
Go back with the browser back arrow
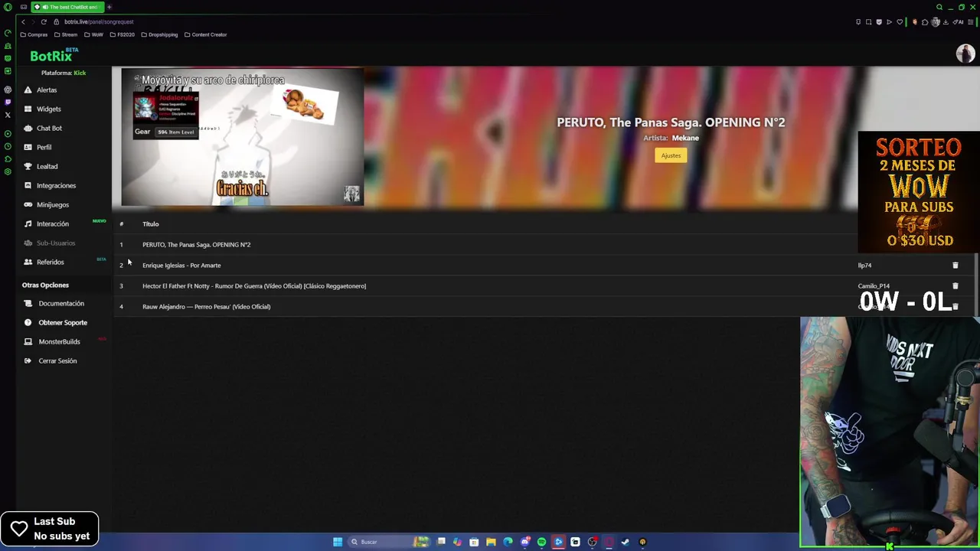[x=23, y=21]
